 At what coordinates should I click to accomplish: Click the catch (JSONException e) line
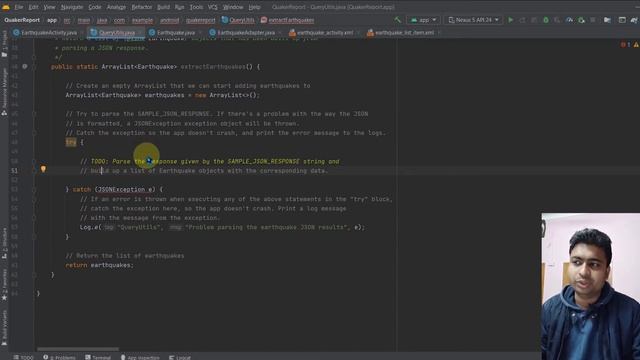point(114,189)
